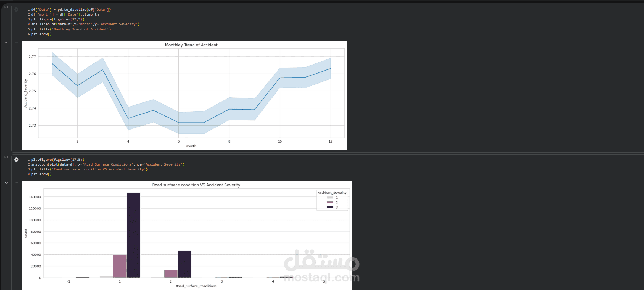Click the -1 tick on Road_Surface_Conditions axis
The height and width of the screenshot is (290, 644).
pos(69,281)
